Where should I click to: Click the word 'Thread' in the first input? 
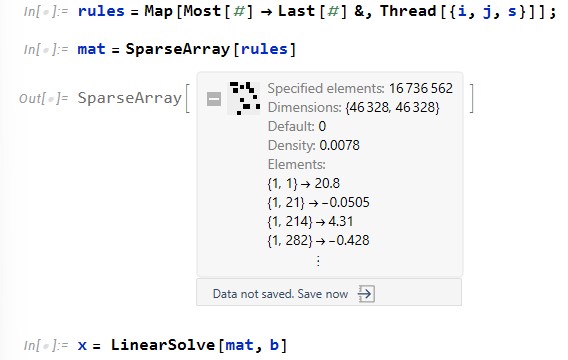point(408,11)
